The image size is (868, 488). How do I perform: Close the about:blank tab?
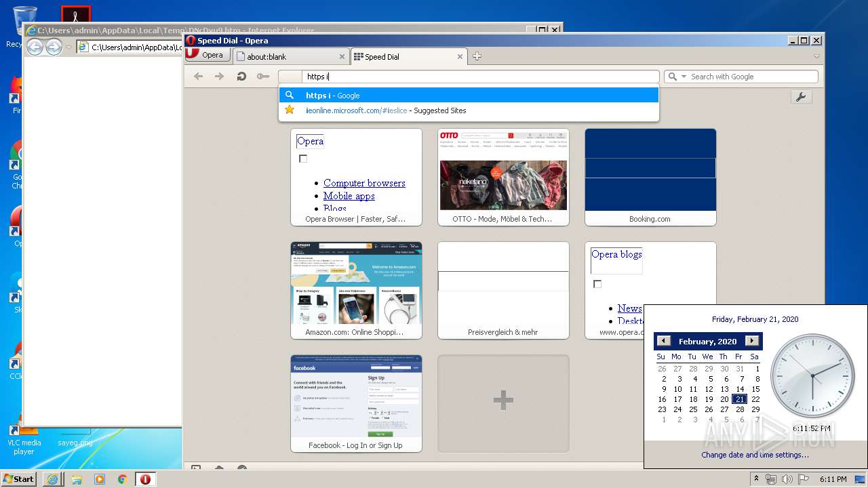tap(342, 57)
